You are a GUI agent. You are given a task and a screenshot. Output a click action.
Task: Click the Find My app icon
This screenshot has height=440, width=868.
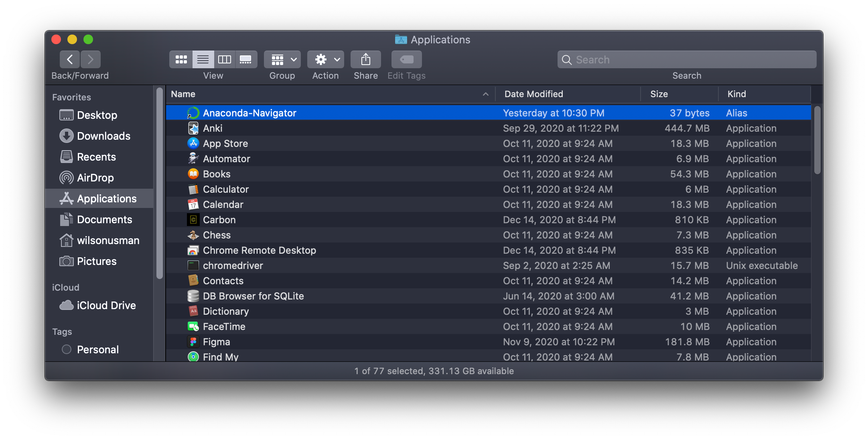coord(193,356)
